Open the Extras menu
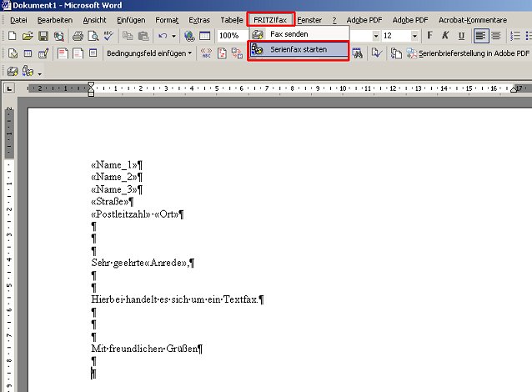Viewport: 532px width, 392px height. click(199, 20)
